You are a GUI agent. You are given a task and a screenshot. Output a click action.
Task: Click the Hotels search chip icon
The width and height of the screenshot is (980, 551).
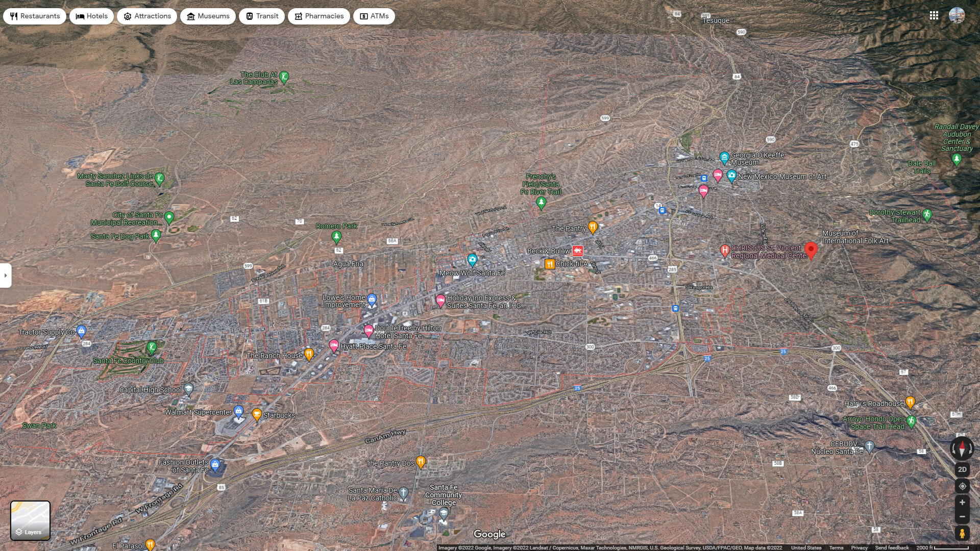[x=80, y=16]
